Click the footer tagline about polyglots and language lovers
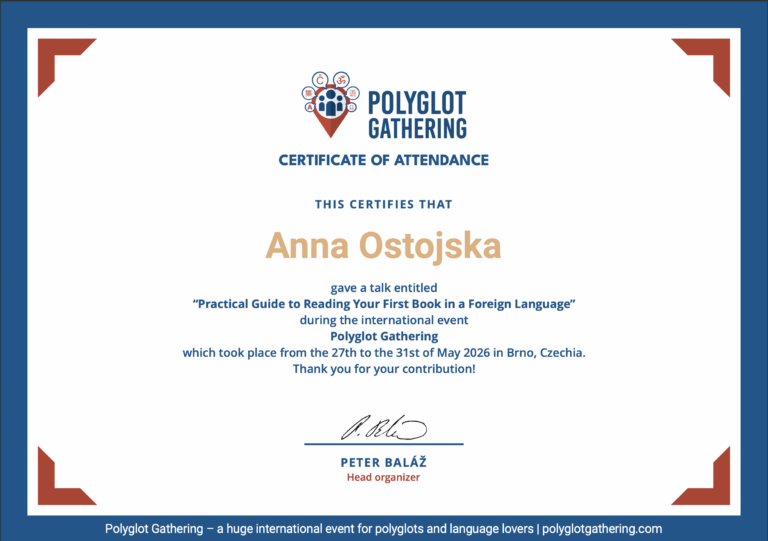768x541 pixels. (x=384, y=529)
